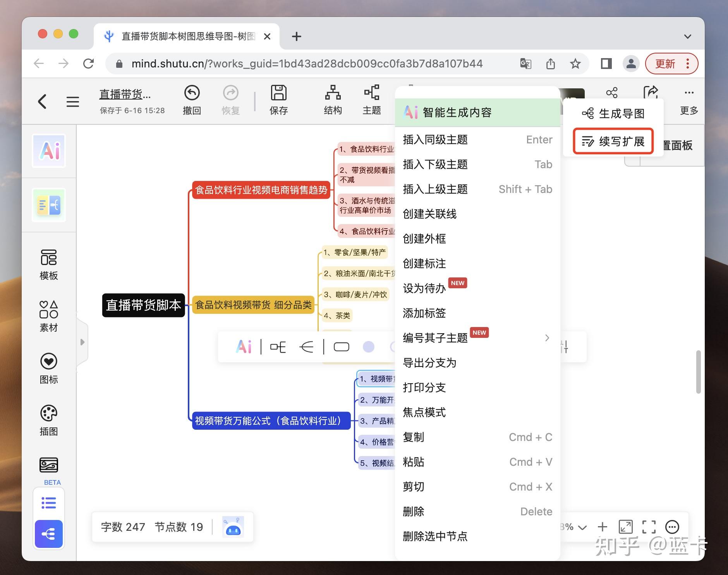
Task: Open the Ai assistant panel in the sidebar
Action: 49,151
